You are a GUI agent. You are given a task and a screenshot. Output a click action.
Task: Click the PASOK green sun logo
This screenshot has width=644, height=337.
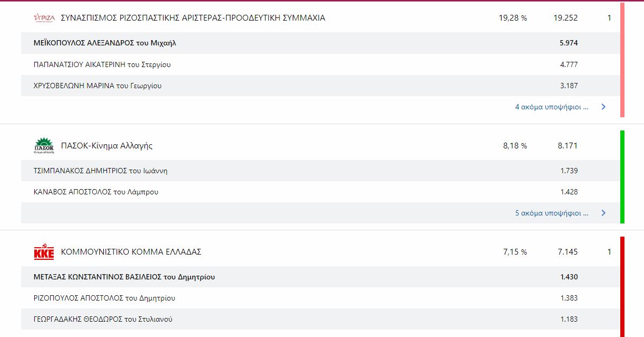coord(44,145)
